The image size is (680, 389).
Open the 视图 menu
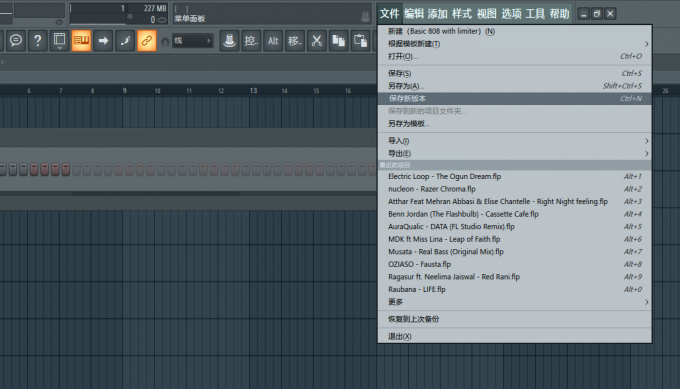[487, 14]
